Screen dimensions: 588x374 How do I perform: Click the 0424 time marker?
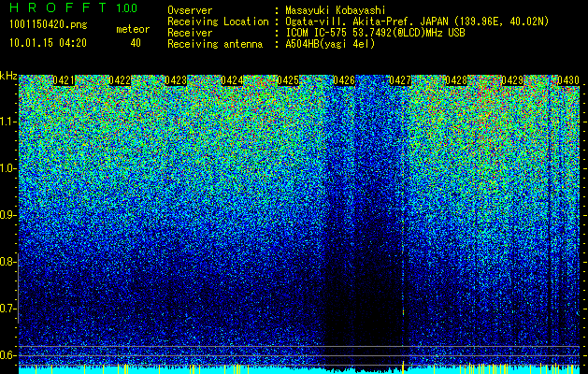(x=232, y=80)
